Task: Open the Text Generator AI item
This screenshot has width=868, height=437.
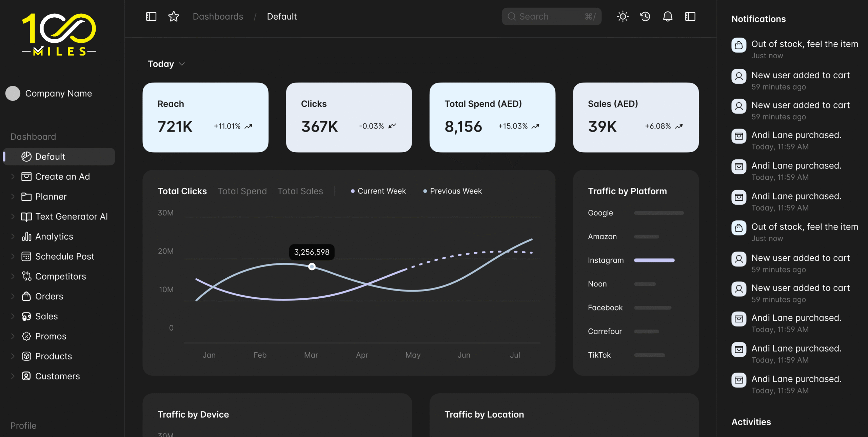Action: click(71, 217)
